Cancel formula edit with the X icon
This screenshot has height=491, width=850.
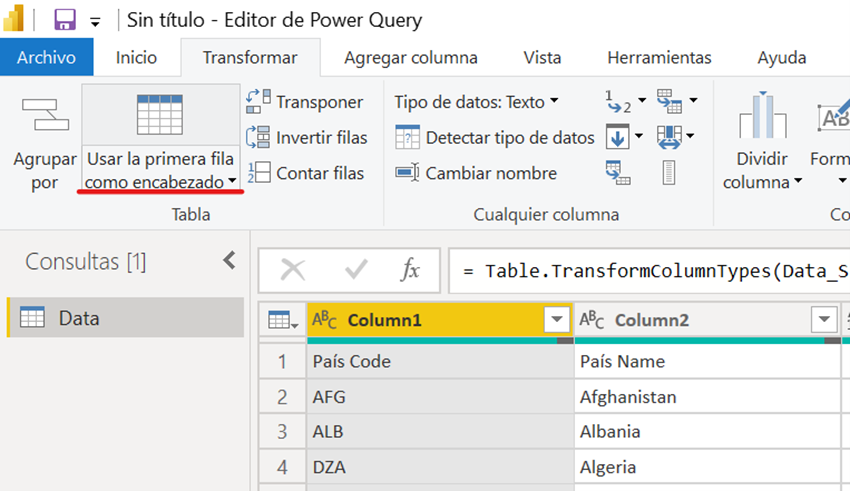point(293,270)
